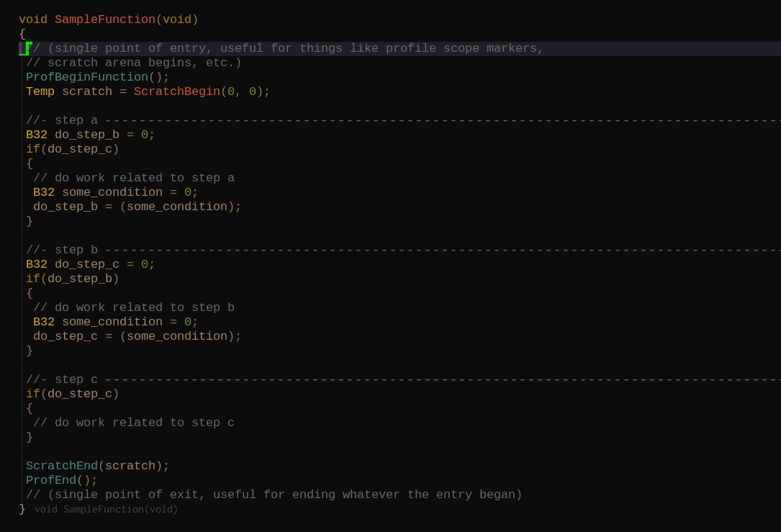This screenshot has height=532, width=781.
Task: Click the comment "// do work related to step b"
Action: [x=133, y=307]
